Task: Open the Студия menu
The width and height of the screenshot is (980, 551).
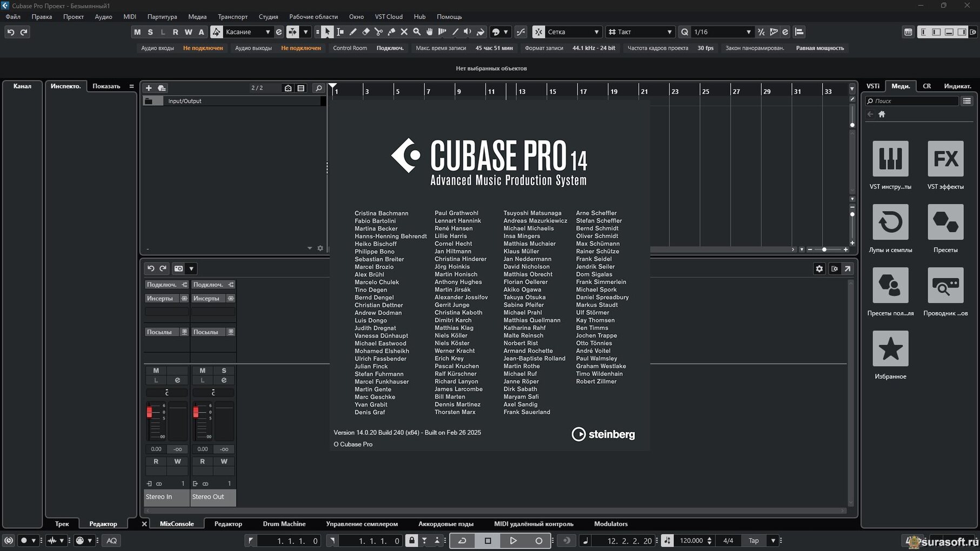Action: click(268, 17)
